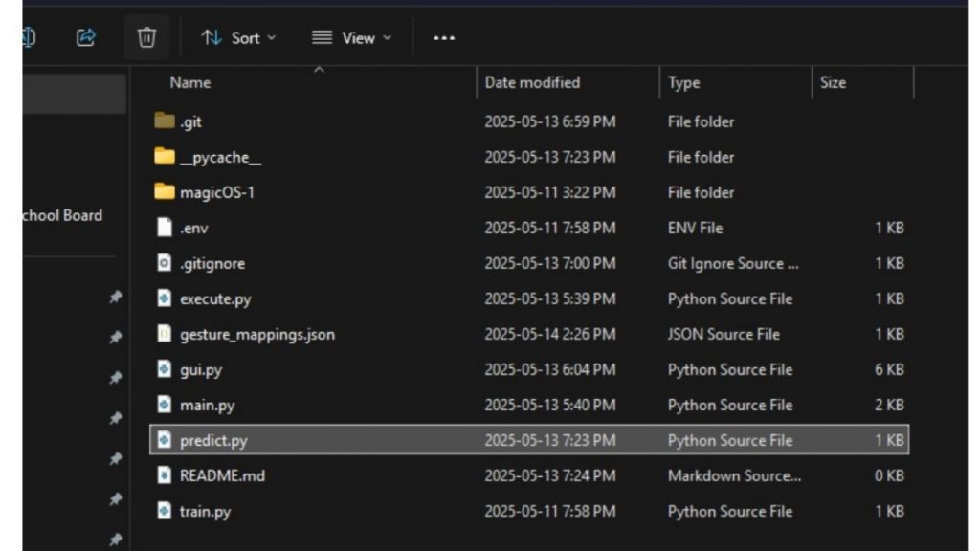
Task: Click the Size column header
Action: [833, 83]
